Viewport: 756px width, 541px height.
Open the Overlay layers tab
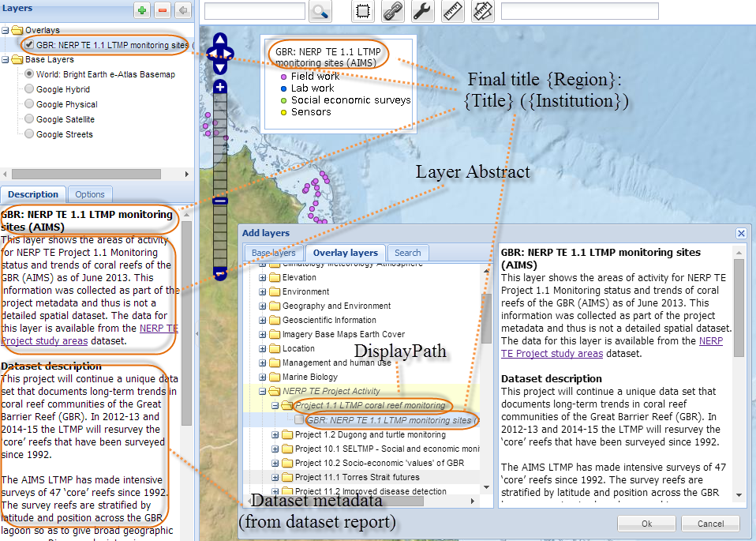click(x=345, y=253)
